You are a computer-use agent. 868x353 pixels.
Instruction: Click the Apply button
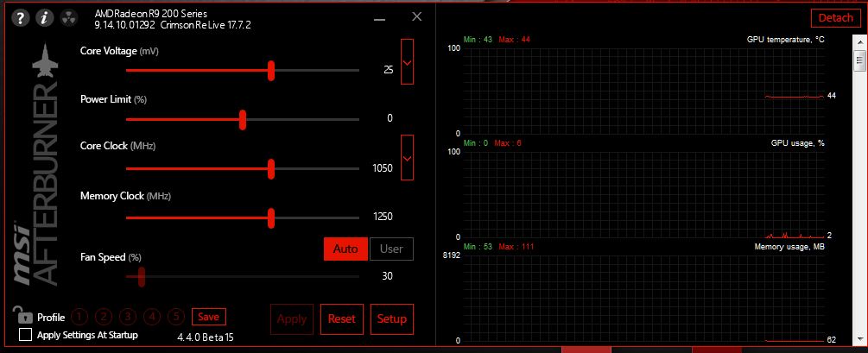[x=292, y=319]
